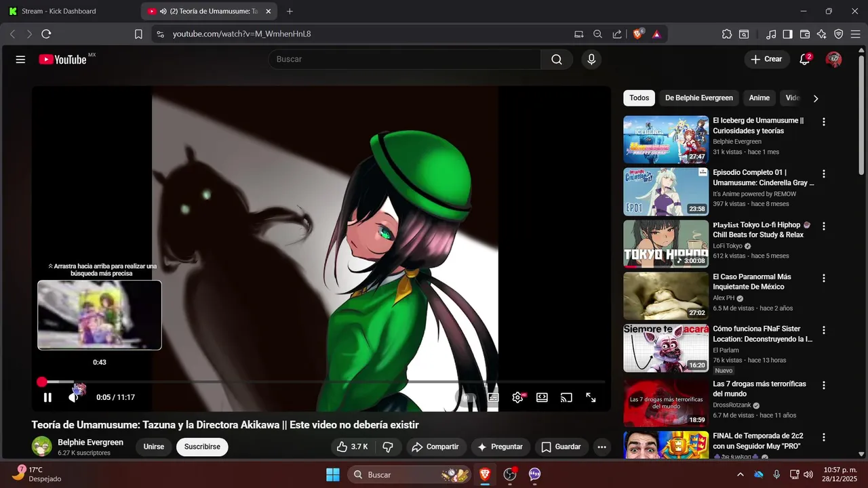The height and width of the screenshot is (488, 868).
Task: Pause the video playback
Action: [47, 398]
